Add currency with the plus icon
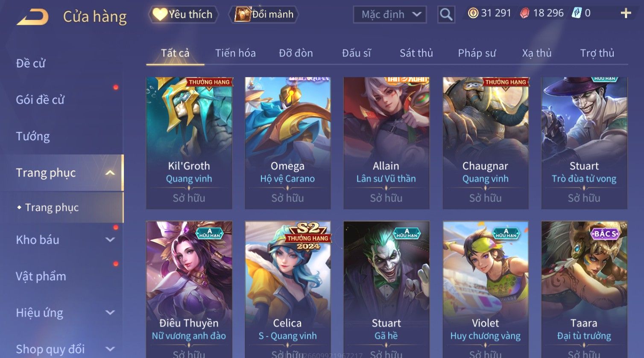The image size is (644, 358). 626,13
